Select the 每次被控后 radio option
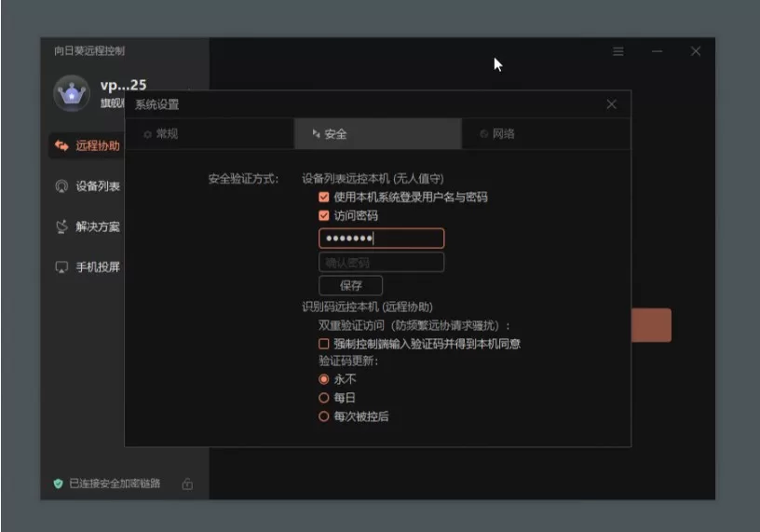This screenshot has width=760, height=532. [x=324, y=416]
